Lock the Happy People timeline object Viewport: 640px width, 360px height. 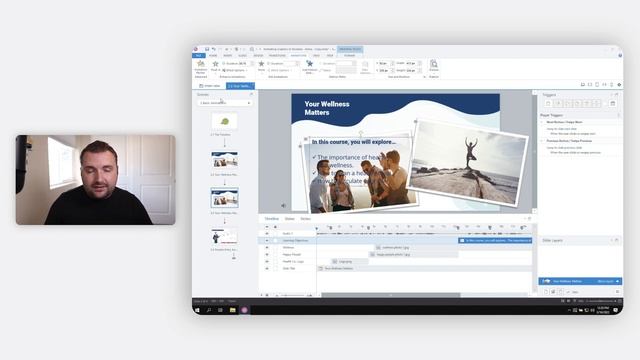(275, 254)
